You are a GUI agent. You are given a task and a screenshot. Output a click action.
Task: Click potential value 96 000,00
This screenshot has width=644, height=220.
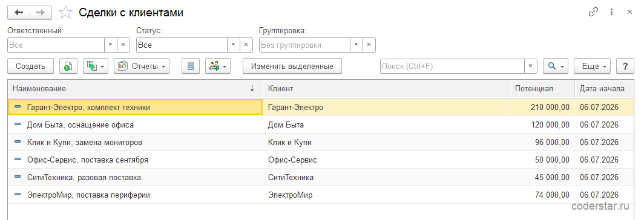click(552, 143)
